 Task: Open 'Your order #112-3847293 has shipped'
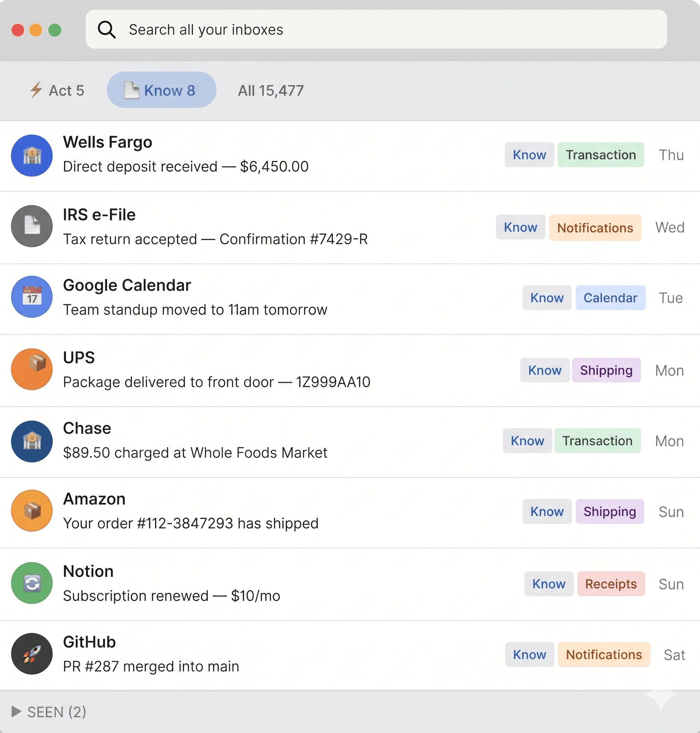point(191,523)
